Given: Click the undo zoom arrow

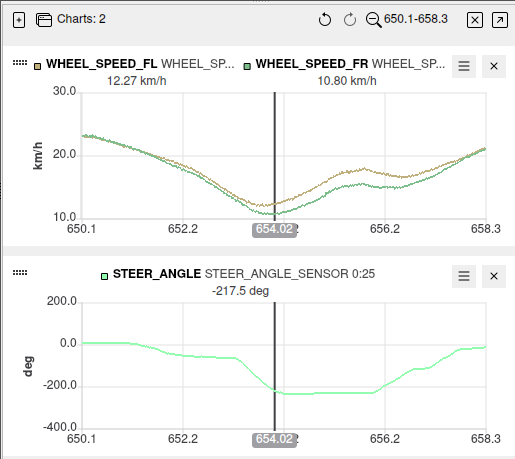Looking at the screenshot, I should (324, 20).
